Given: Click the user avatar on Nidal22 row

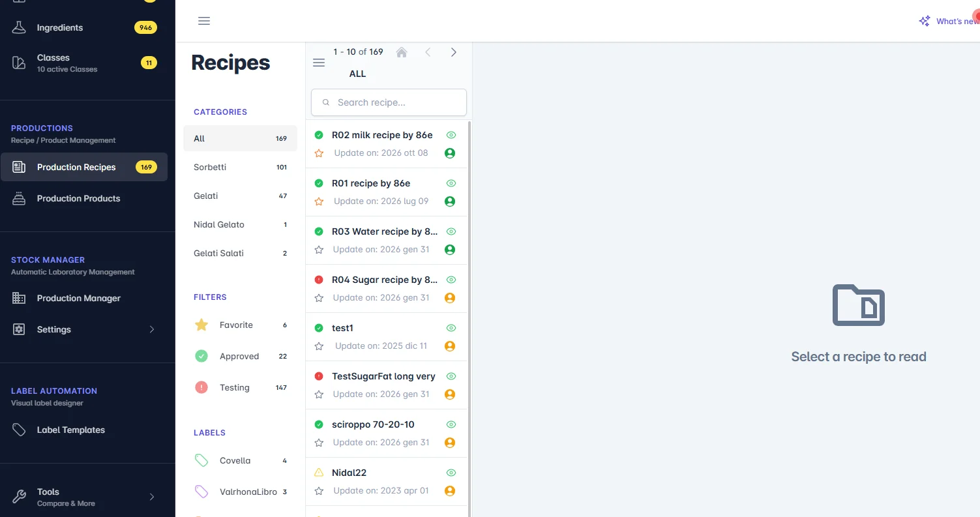Looking at the screenshot, I should [x=449, y=491].
